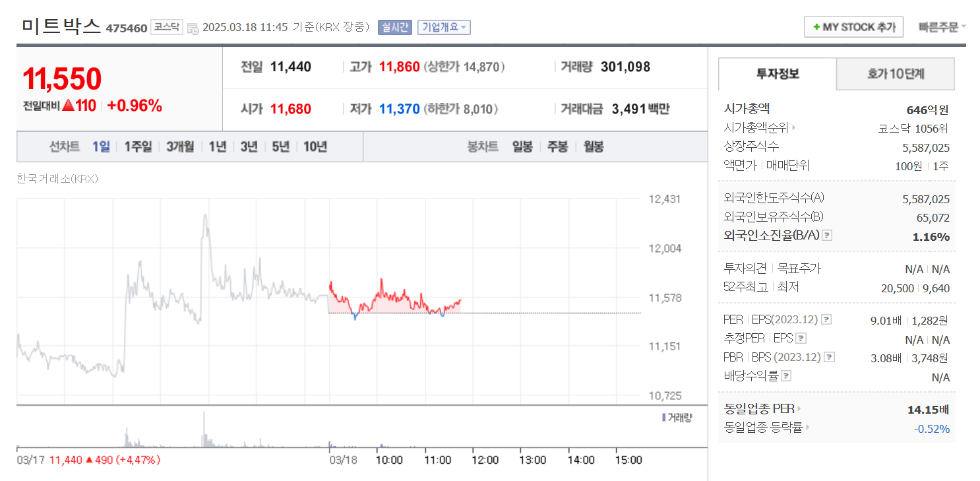Click the 03/18 date label on the chart axis
The width and height of the screenshot is (980, 481).
click(x=343, y=460)
